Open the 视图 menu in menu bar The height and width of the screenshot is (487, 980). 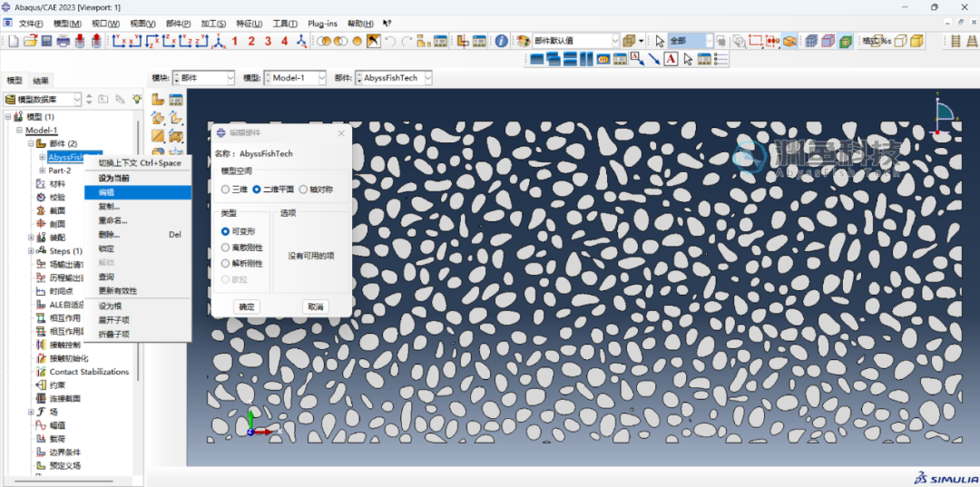[x=142, y=23]
